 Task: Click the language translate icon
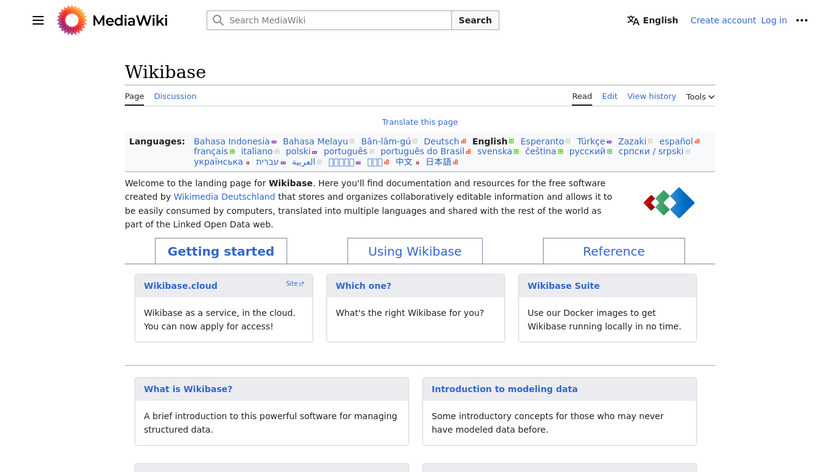tap(633, 20)
